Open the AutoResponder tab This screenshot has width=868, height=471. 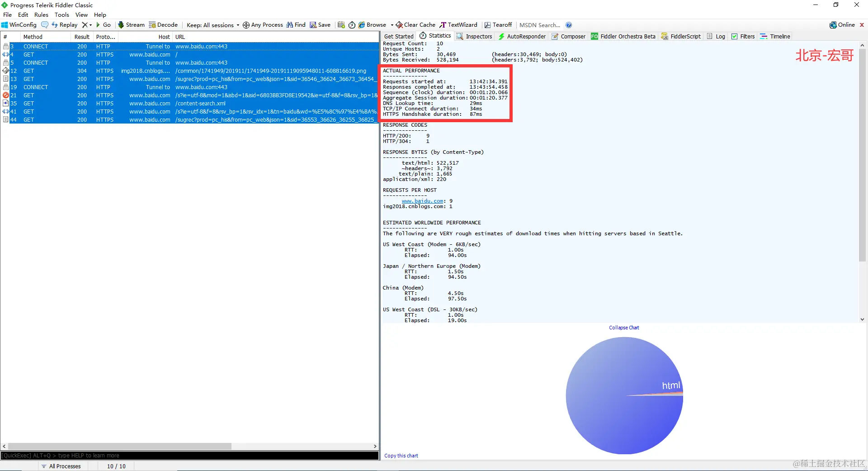[522, 36]
